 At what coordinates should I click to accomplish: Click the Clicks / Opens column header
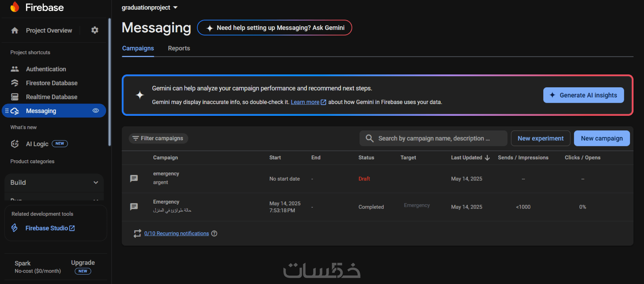(x=582, y=158)
